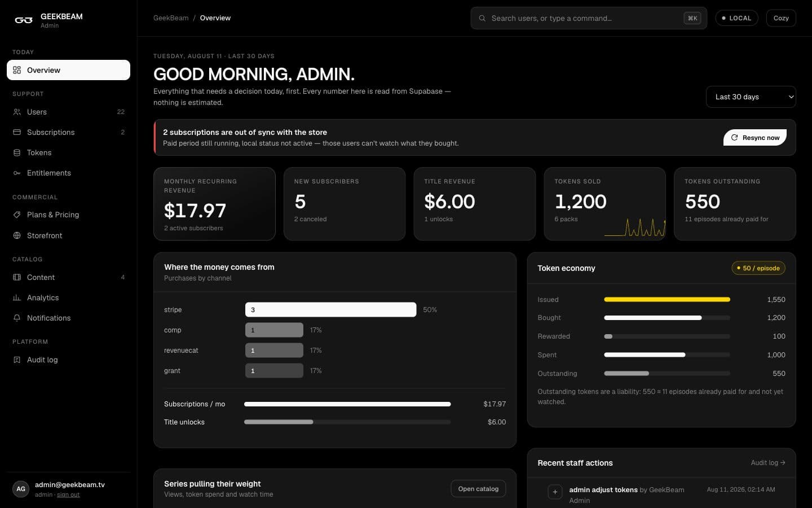Viewport: 812px width, 508px height.
Task: Click the Subscriptions card icon
Action: (17, 132)
